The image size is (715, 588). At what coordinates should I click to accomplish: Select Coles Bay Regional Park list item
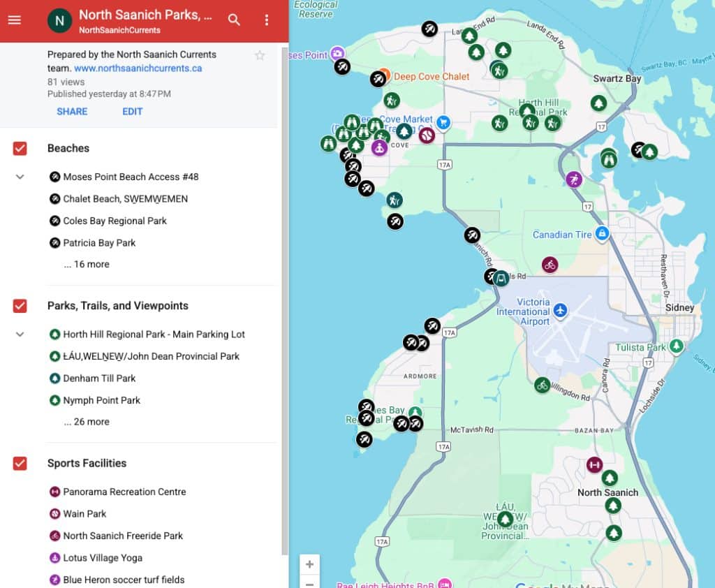coord(115,221)
